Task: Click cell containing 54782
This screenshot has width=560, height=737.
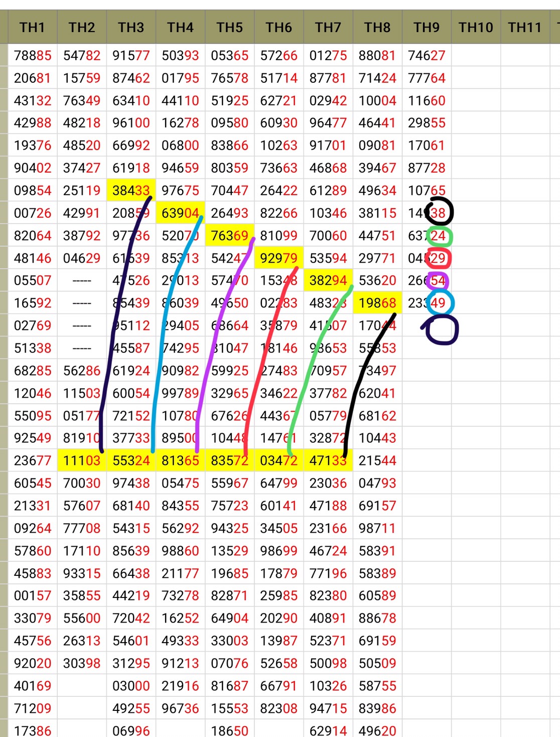Action: pyautogui.click(x=82, y=55)
